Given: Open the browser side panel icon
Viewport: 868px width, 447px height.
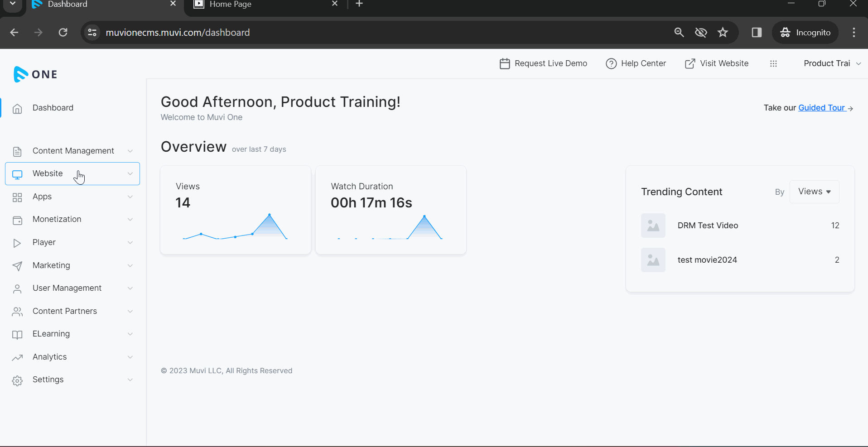Looking at the screenshot, I should tap(756, 33).
